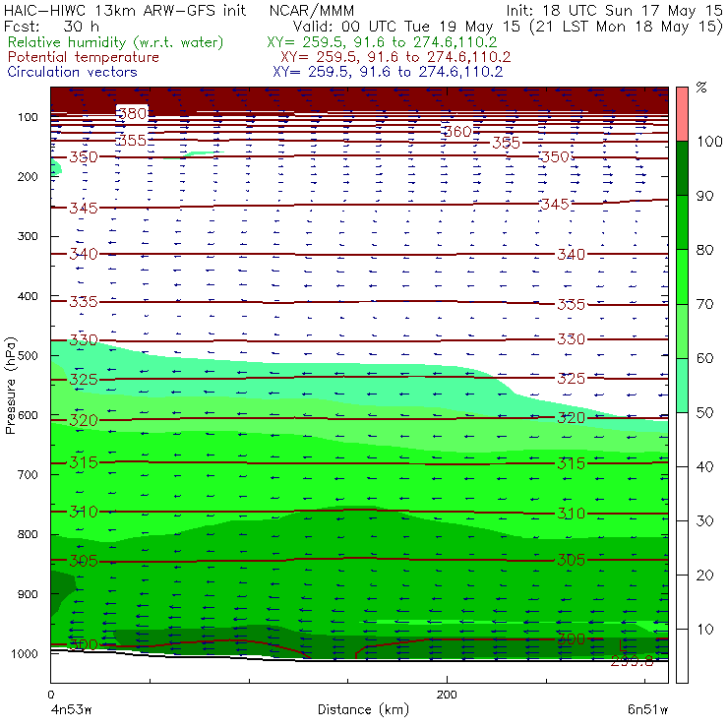
Task: Click the '100' colorbar value label
Action: (710, 141)
